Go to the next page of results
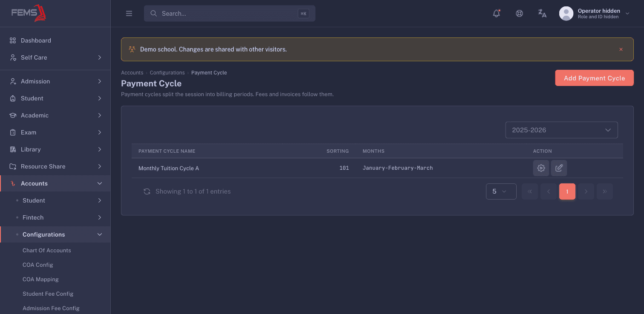The image size is (644, 314). tap(586, 191)
